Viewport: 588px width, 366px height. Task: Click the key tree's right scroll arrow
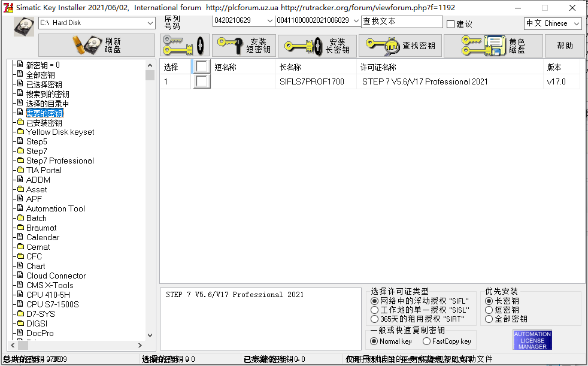click(140, 345)
